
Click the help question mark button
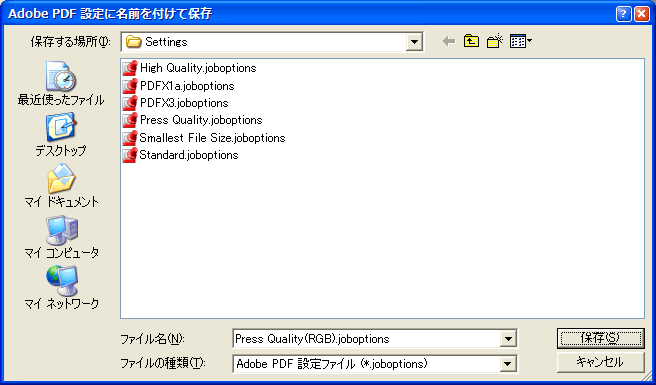623,15
